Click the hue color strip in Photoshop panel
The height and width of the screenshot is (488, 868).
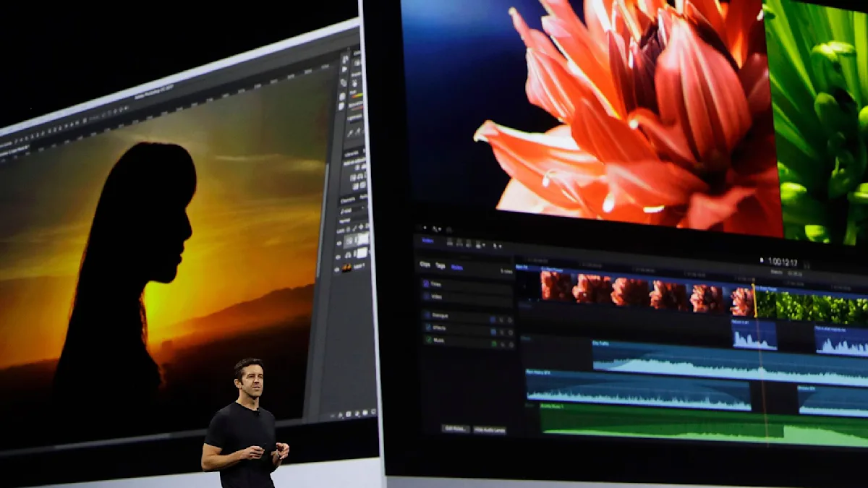tap(357, 95)
